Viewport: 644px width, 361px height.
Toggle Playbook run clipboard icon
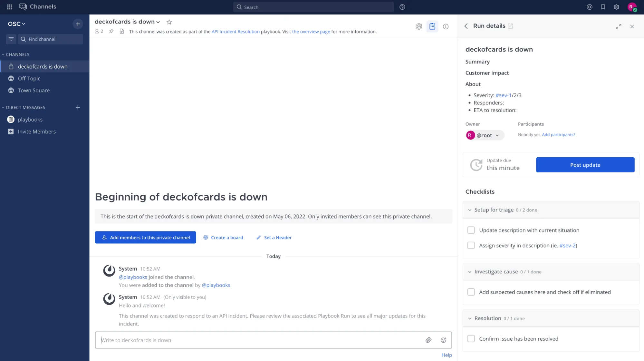click(x=432, y=26)
